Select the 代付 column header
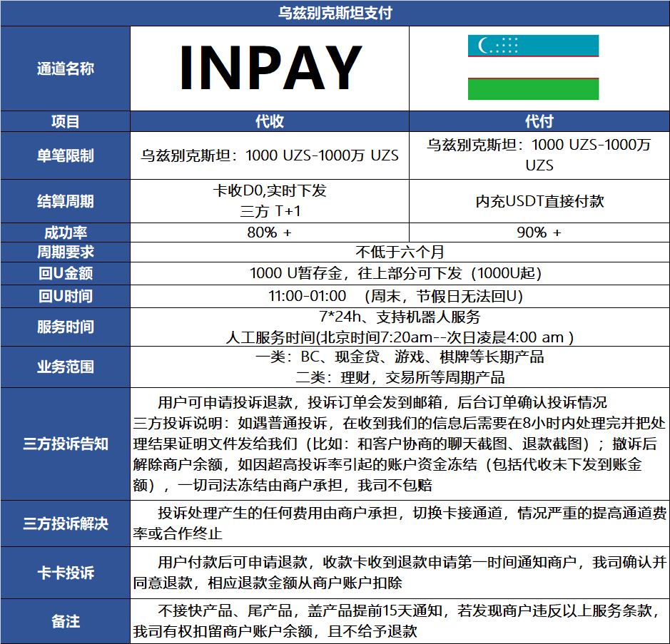Viewport: 670px width, 644px height. point(539,121)
